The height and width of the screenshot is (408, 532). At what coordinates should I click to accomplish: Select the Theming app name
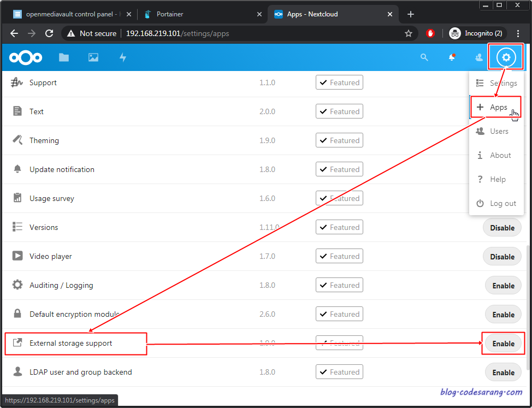[44, 140]
